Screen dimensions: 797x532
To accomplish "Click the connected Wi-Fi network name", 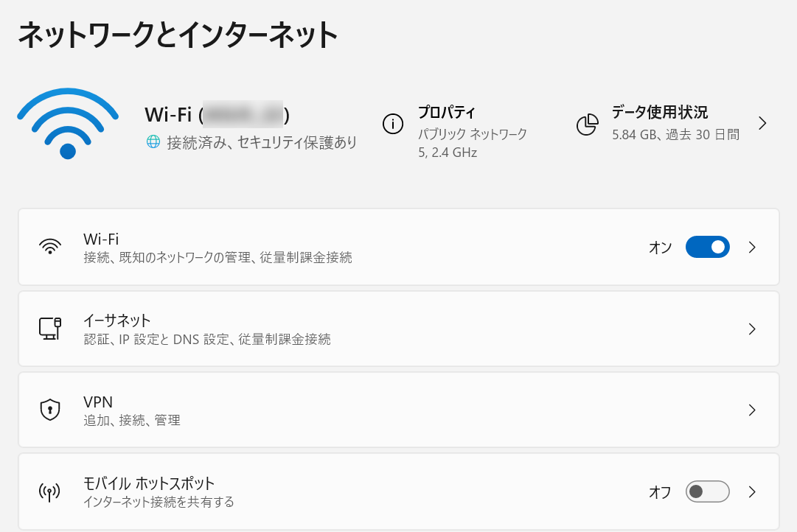I will pos(217,115).
